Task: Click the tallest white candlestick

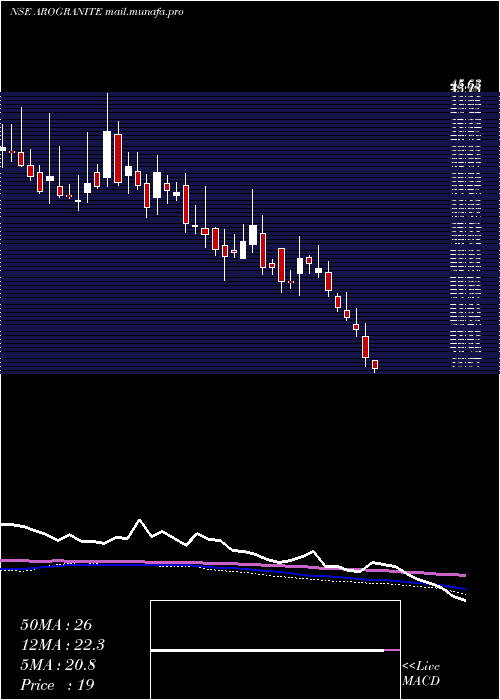Action: pos(107,154)
